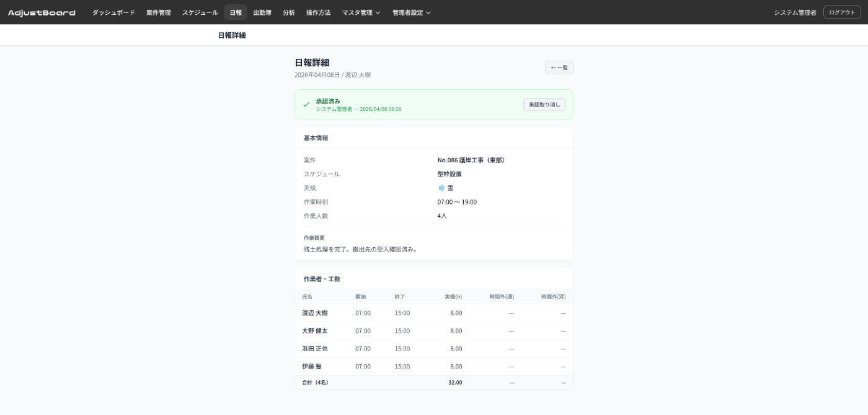Click the 実働(h) column header
The width and height of the screenshot is (868, 415).
click(453, 297)
